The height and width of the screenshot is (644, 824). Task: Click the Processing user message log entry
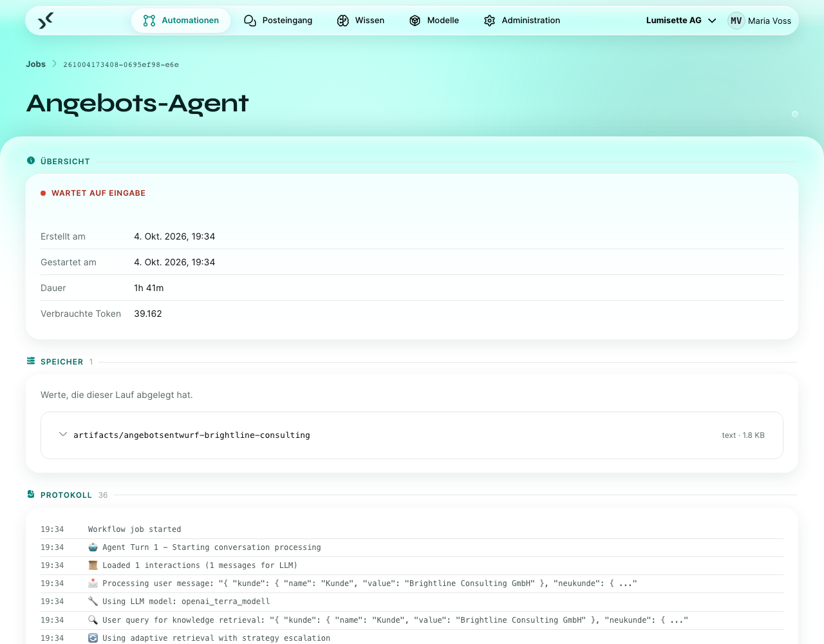412,583
